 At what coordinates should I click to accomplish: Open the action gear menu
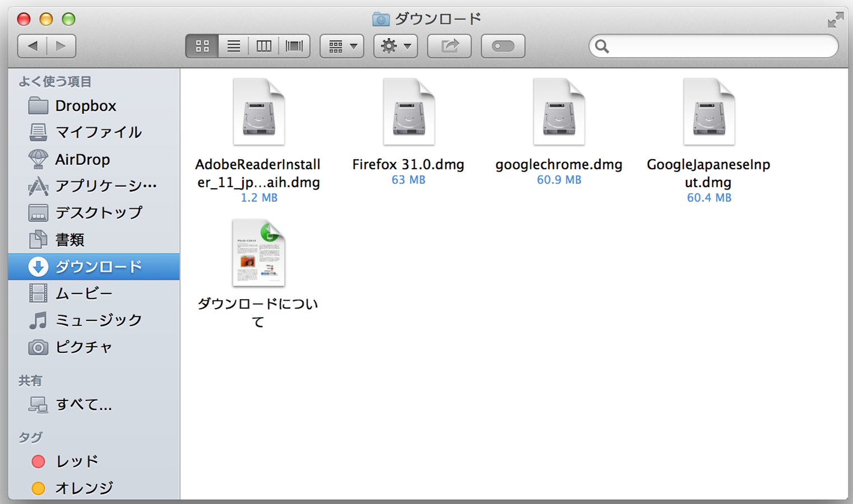(395, 46)
